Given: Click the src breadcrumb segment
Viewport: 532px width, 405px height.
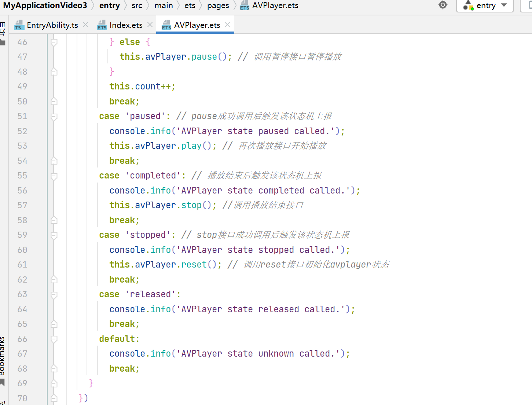Looking at the screenshot, I should tap(137, 5).
